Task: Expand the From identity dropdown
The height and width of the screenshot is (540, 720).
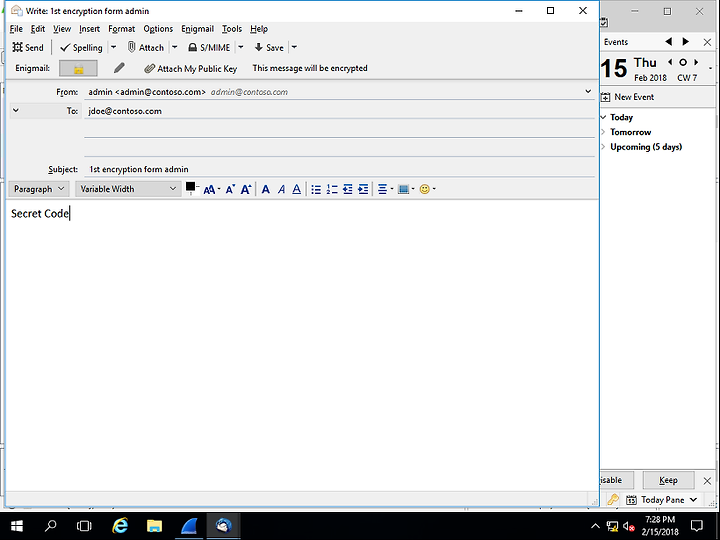Action: click(x=588, y=92)
